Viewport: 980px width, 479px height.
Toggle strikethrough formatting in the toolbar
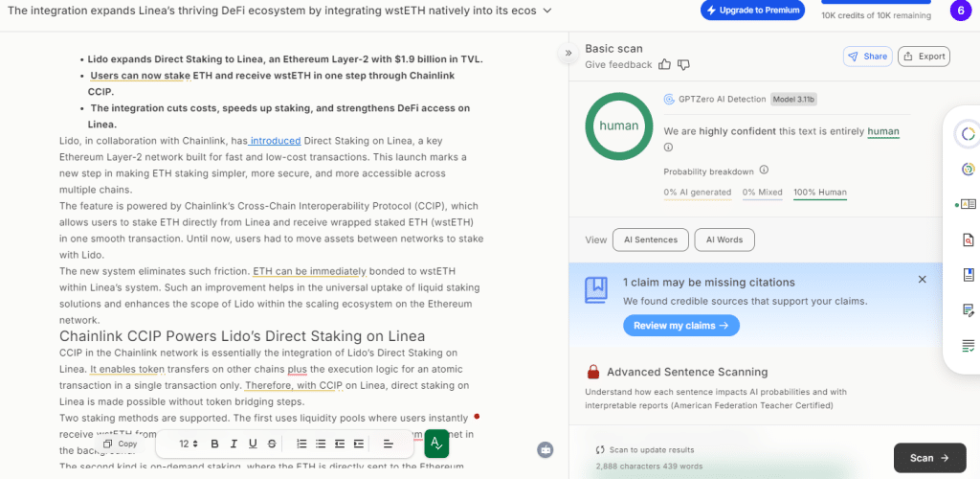(x=272, y=444)
